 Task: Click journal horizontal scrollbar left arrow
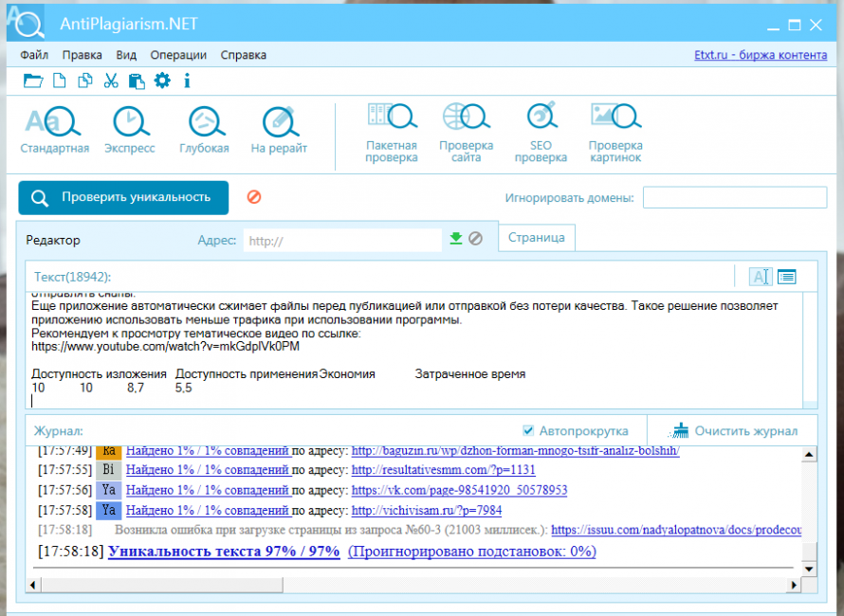(x=33, y=585)
